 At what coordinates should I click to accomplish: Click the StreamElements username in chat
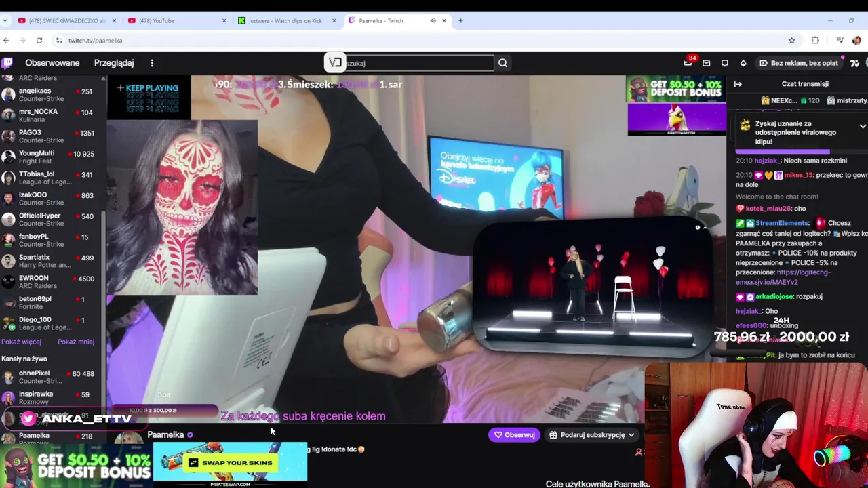pos(783,223)
